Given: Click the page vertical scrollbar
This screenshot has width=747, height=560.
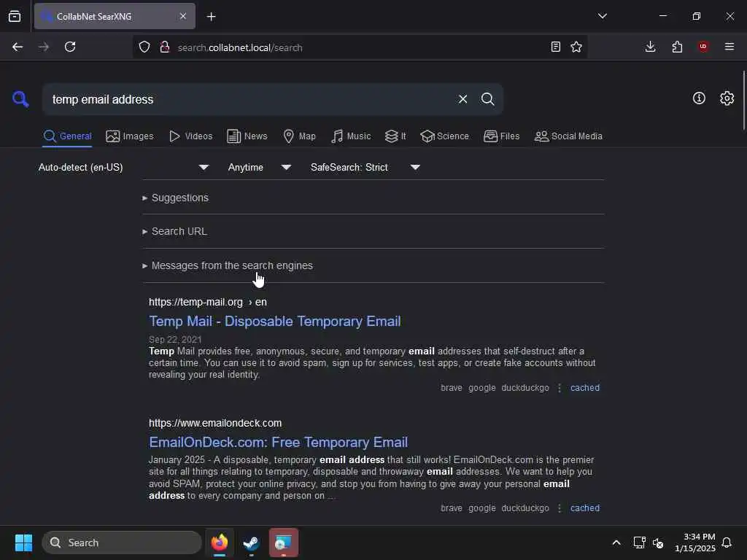Looking at the screenshot, I should tap(743, 100).
